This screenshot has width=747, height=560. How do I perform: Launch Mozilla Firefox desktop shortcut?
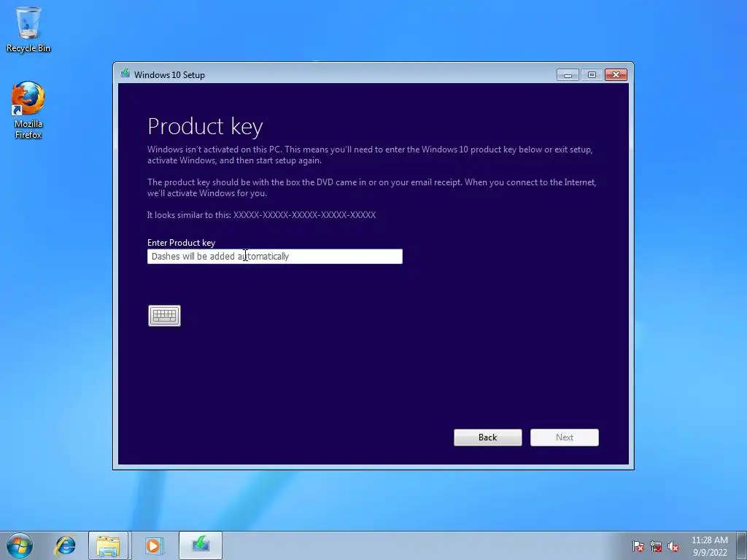(x=28, y=110)
